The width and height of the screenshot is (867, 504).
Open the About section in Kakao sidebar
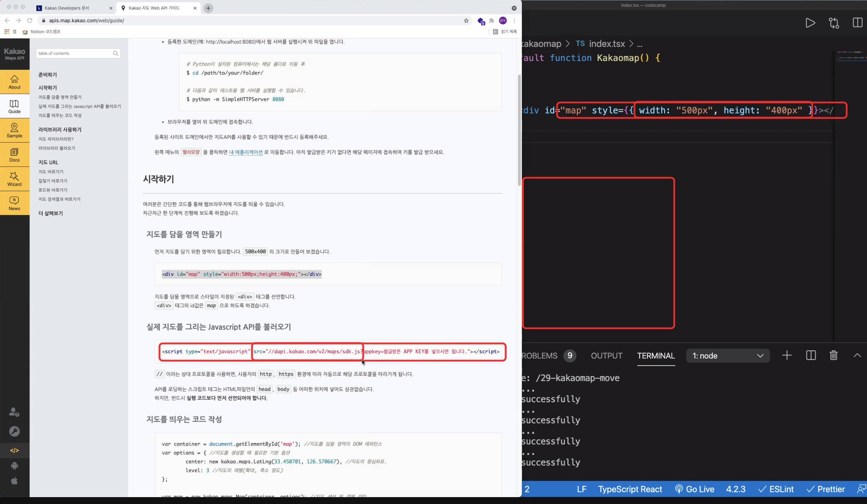point(14,82)
